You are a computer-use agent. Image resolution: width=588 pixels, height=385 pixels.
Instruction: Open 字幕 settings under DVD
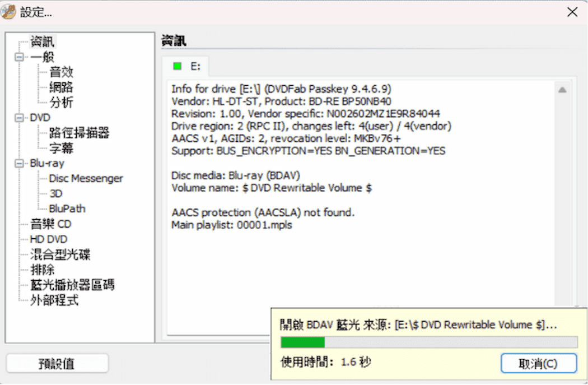coord(61,148)
